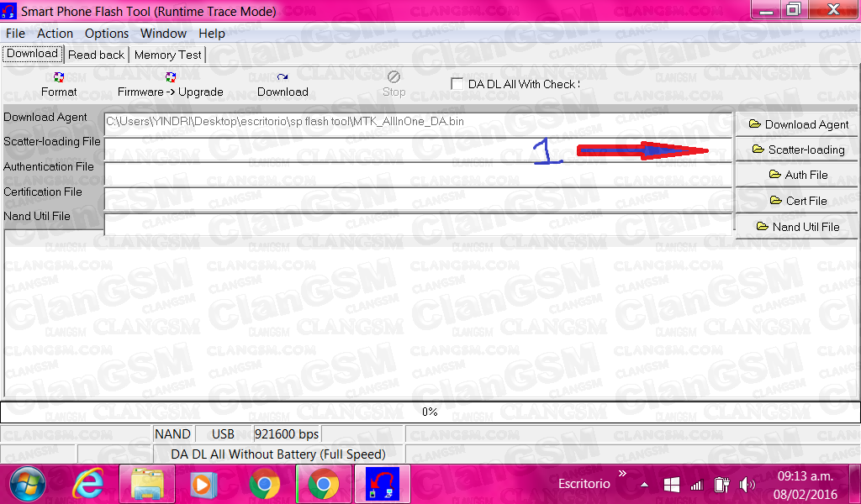Screen dimensions: 861x504
Task: Click the Download Agent path field
Action: [x=418, y=124]
